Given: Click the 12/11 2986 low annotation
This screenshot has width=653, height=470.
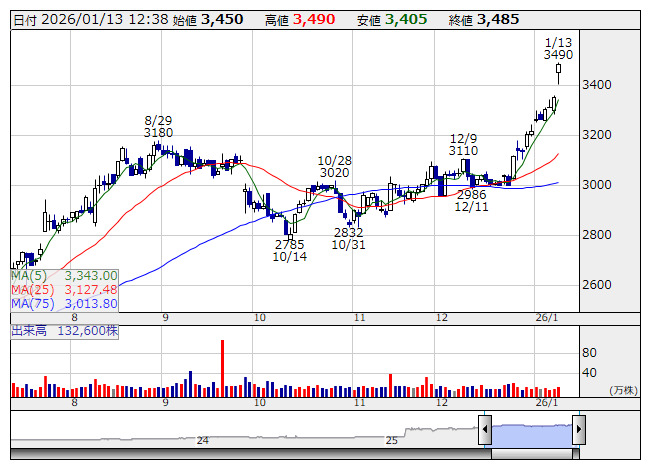Looking at the screenshot, I should coord(471,200).
